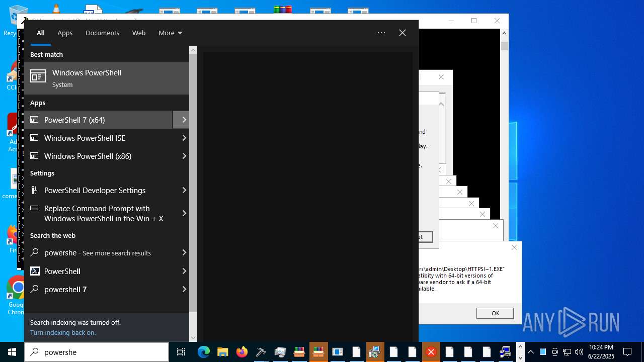The width and height of the screenshot is (644, 362).
Task: Expand Windows PowerShell ISE result arrow
Action: click(x=184, y=138)
